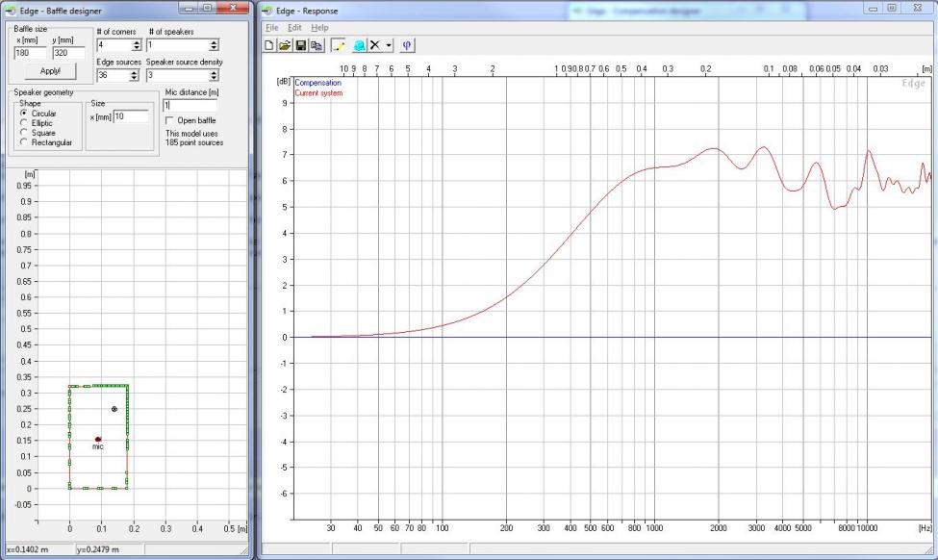Click the '# of corners' spinner arrows
Screen dimensions: 938x560
tap(135, 45)
